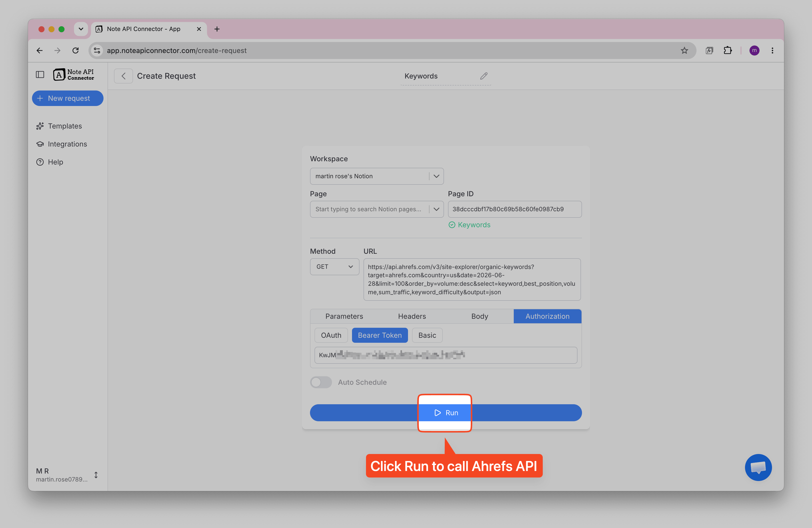Click the browser forward arrow

click(57, 50)
